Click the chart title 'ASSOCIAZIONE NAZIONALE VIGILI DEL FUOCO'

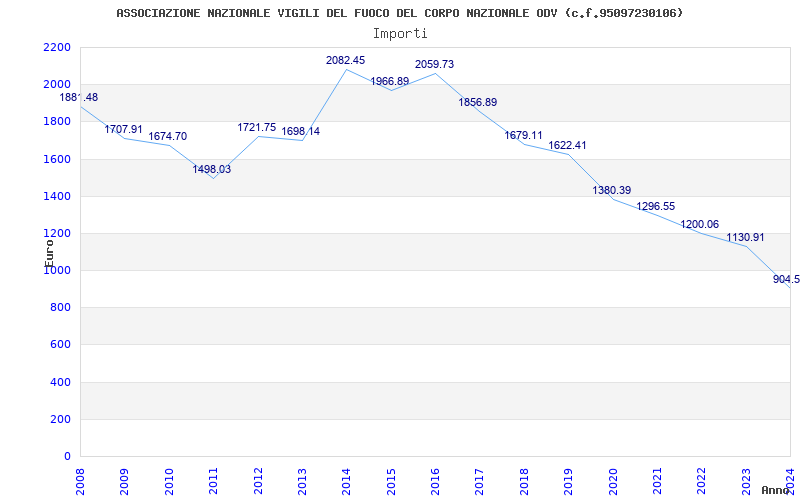(x=399, y=13)
